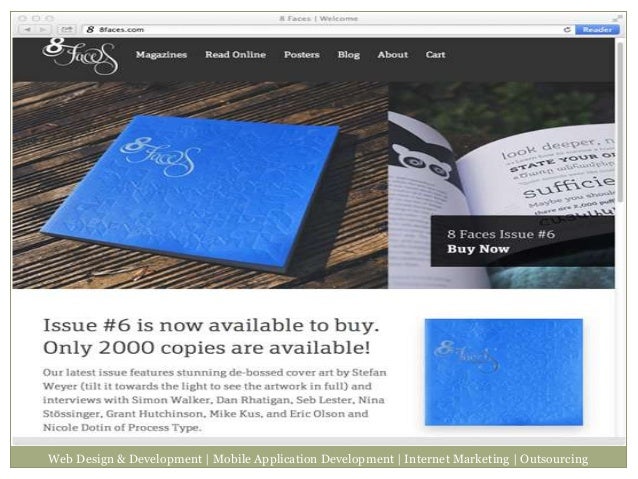Open the Read Online nav item
This screenshot has height=479, width=638.
point(235,55)
